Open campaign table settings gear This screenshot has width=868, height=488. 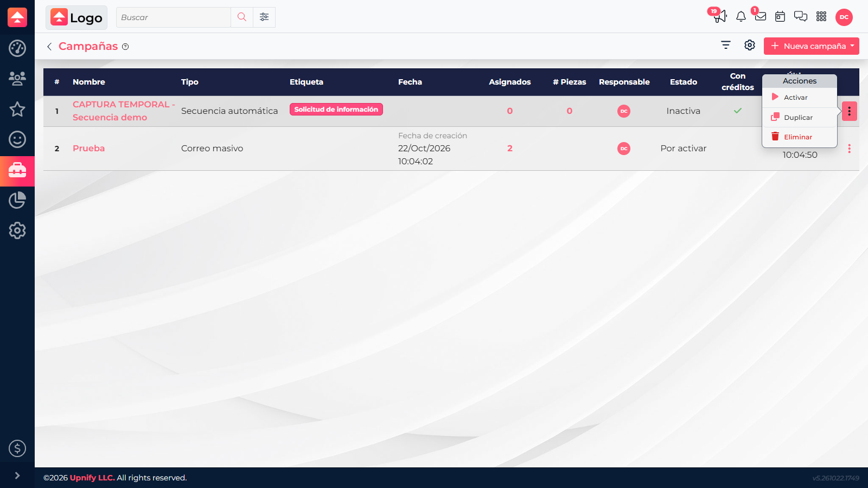click(x=750, y=45)
